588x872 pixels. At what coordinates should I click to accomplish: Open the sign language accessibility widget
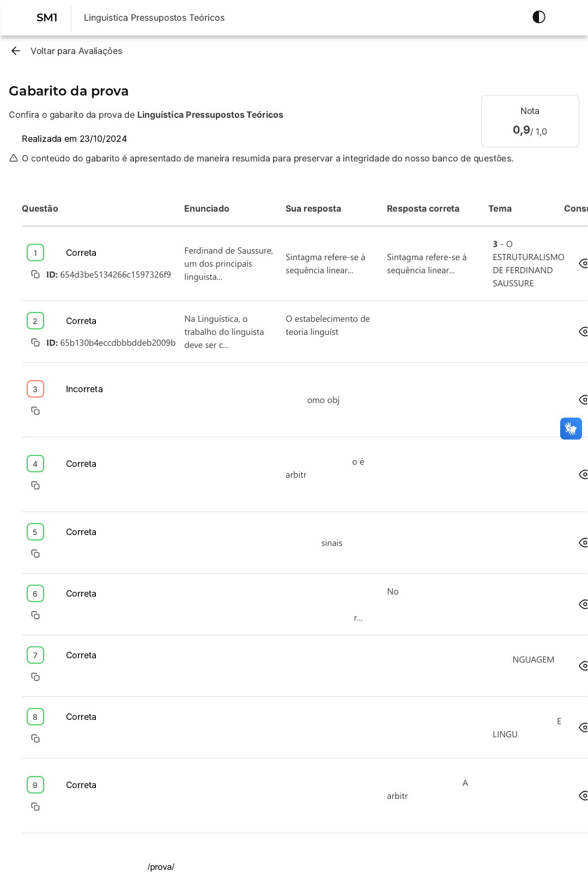571,429
